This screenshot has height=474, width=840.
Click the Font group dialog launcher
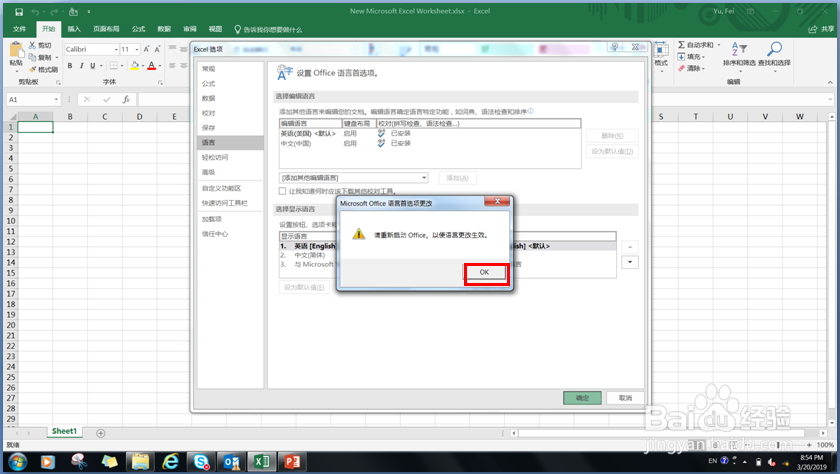coord(160,82)
